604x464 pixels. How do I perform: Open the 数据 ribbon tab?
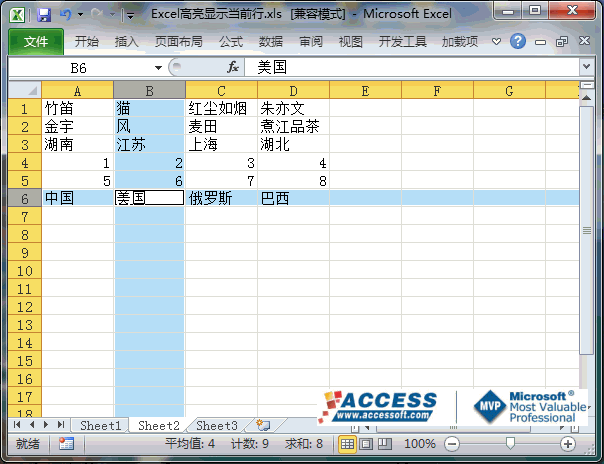[x=270, y=41]
